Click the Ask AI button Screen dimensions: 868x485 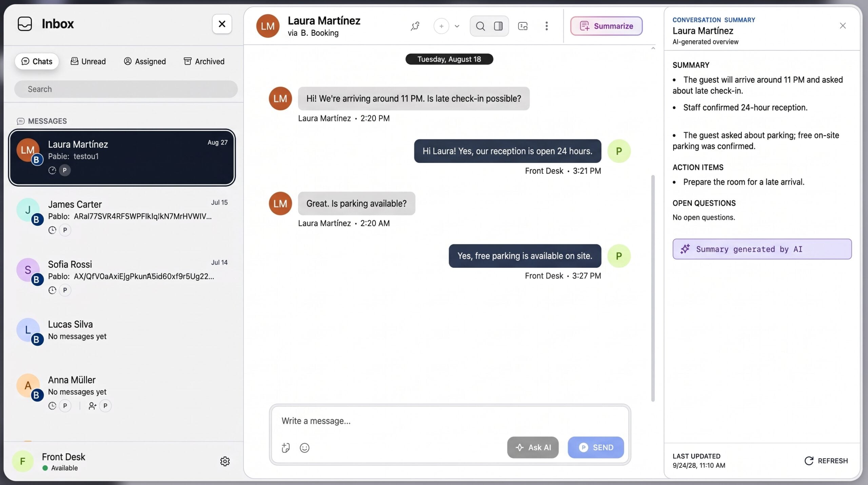(x=533, y=447)
